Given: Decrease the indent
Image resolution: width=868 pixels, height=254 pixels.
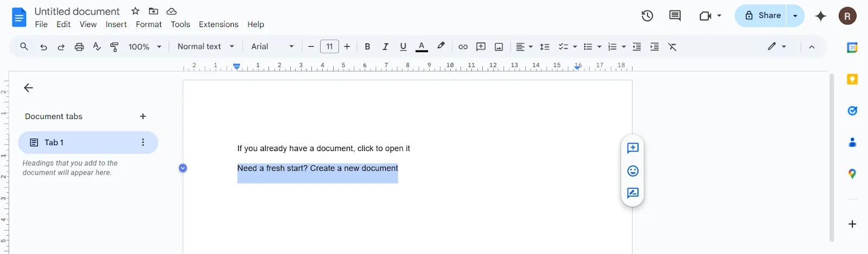Looking at the screenshot, I should [637, 47].
